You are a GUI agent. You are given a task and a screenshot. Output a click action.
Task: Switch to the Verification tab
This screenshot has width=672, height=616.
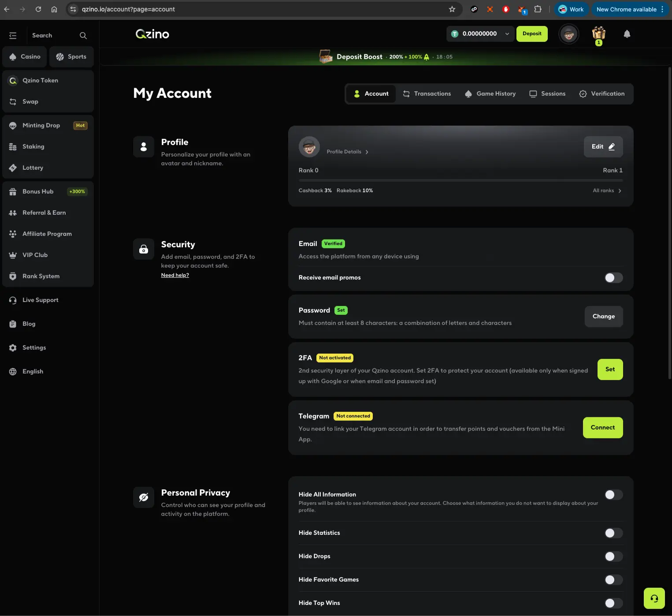602,94
